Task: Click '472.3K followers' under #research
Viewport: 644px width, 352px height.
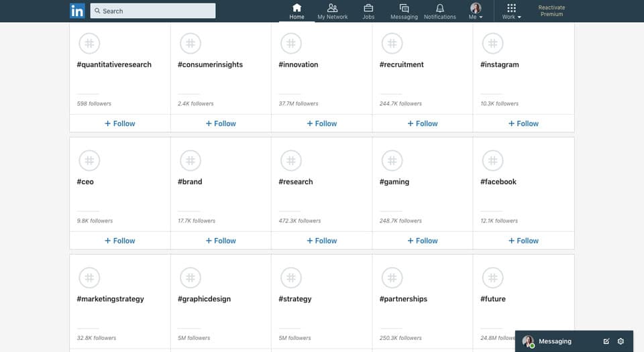Action: [x=299, y=221]
